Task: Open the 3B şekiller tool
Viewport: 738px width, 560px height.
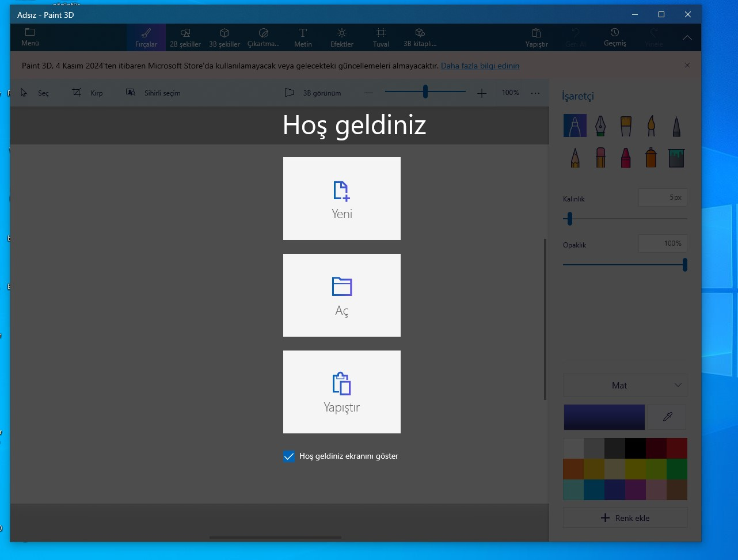Action: (x=225, y=37)
